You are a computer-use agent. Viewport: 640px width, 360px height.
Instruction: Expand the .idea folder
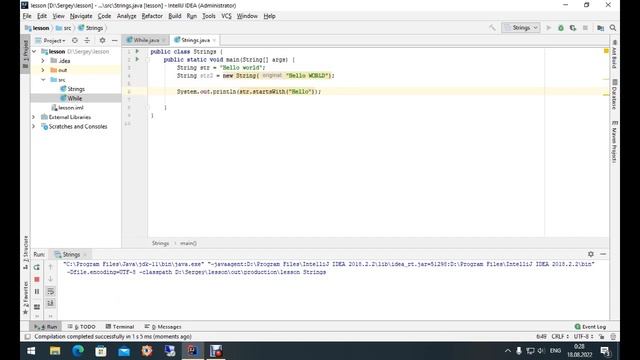42,61
